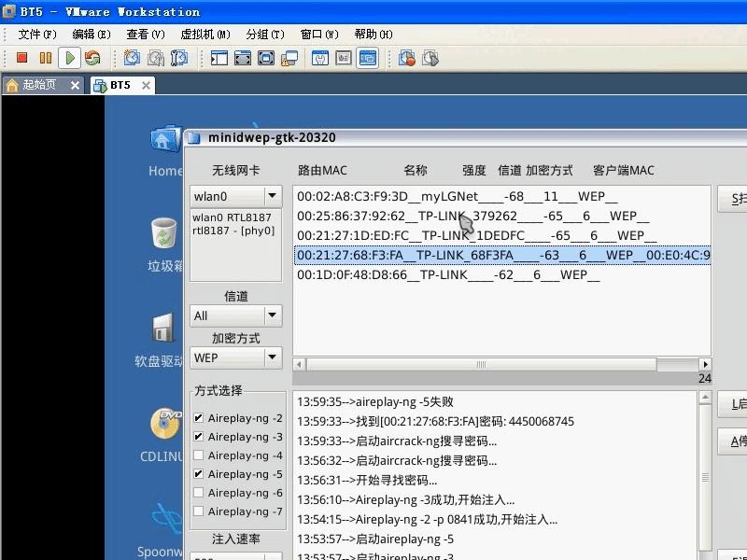The width and height of the screenshot is (747, 560).
Task: Click the found password 4450068745 log line
Action: click(435, 422)
